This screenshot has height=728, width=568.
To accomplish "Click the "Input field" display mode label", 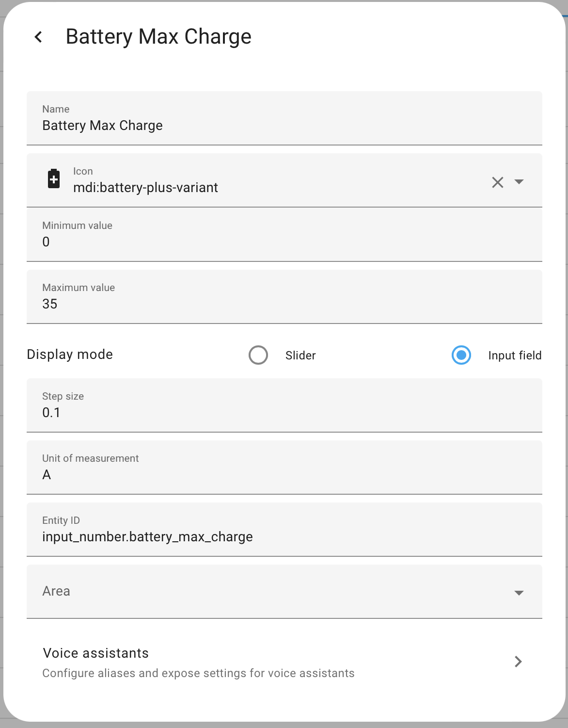I will click(515, 356).
